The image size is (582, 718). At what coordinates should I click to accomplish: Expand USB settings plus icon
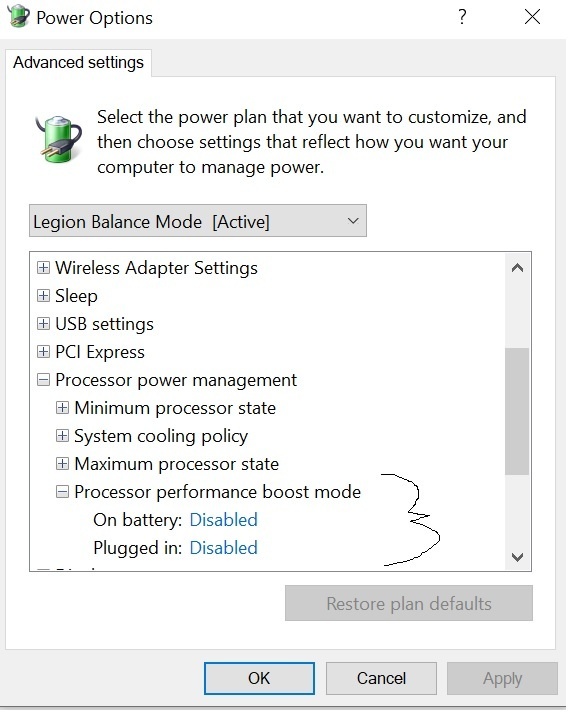(43, 324)
